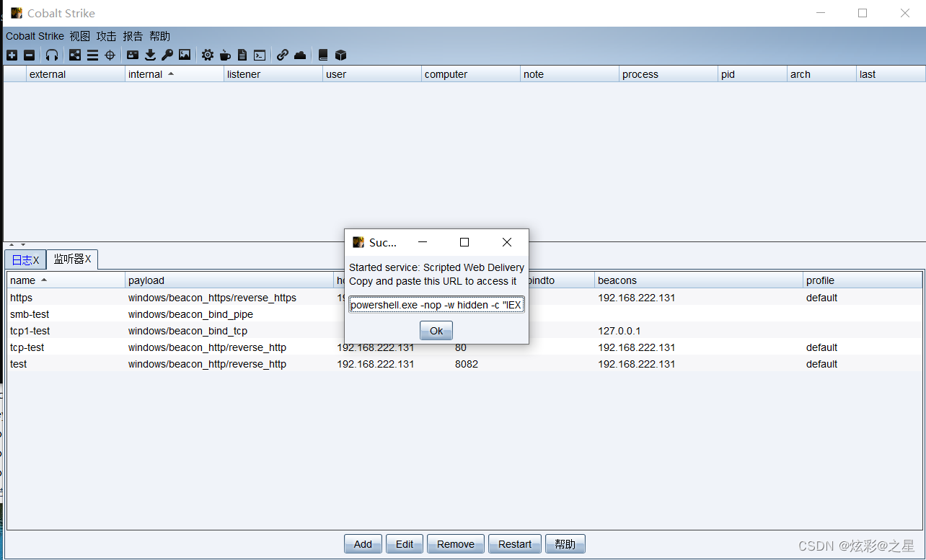Viewport: 926px width, 560px height.
Task: Switch to target table crosshair icon
Action: pos(110,55)
